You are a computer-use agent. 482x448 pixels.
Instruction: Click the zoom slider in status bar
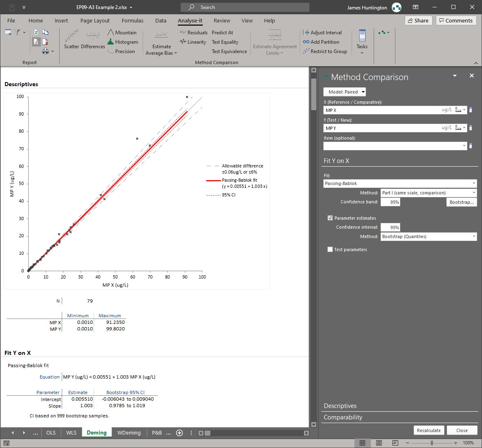pyautogui.click(x=432, y=443)
